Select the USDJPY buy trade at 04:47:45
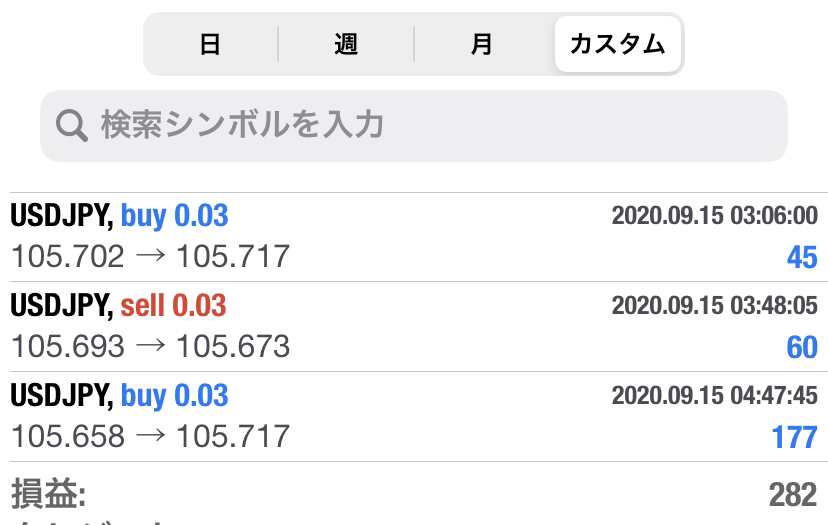This screenshot has height=525, width=828. pyautogui.click(x=414, y=416)
